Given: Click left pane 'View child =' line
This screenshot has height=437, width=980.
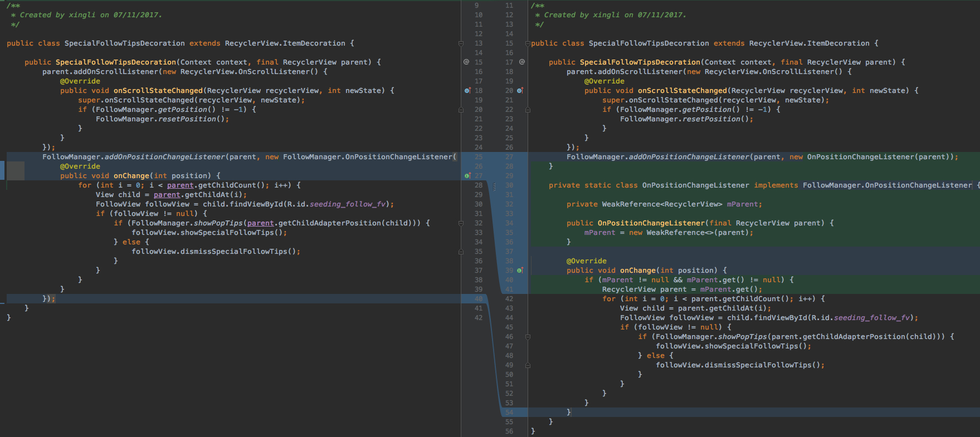Looking at the screenshot, I should [x=171, y=194].
